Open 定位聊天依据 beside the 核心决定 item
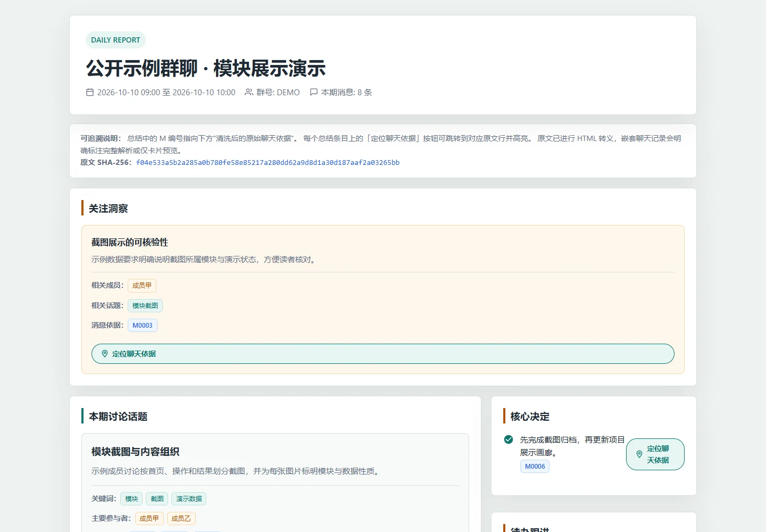The height and width of the screenshot is (532, 766). pyautogui.click(x=655, y=454)
